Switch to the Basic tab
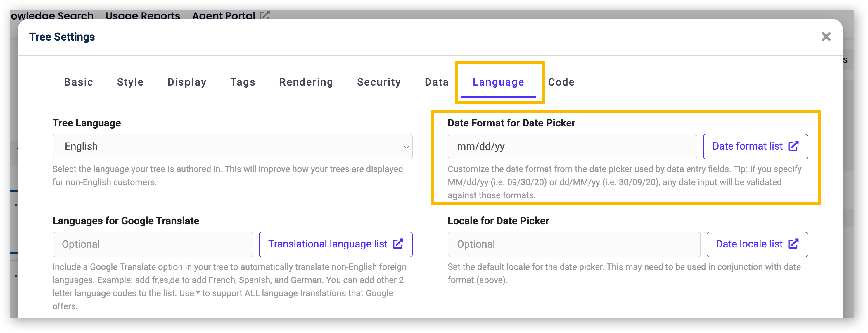 click(x=79, y=82)
